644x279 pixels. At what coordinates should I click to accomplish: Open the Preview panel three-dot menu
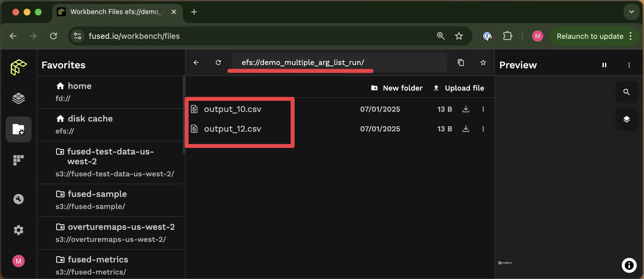click(x=629, y=65)
